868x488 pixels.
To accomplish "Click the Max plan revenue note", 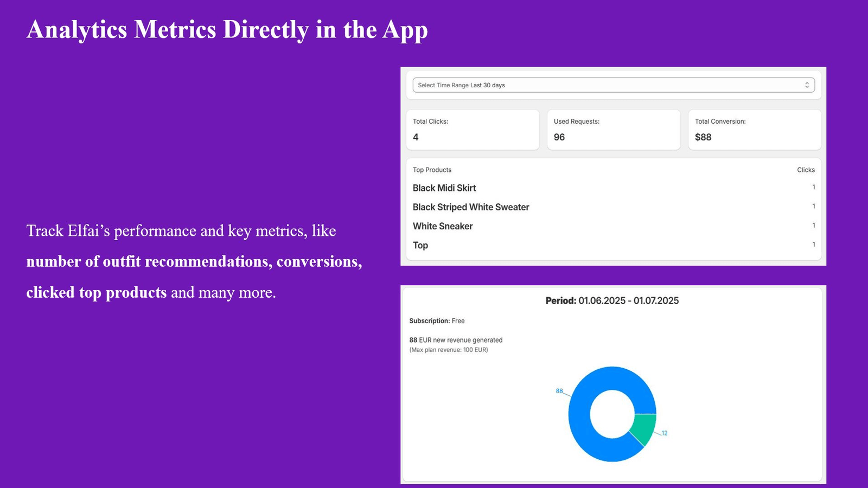I will [x=449, y=350].
